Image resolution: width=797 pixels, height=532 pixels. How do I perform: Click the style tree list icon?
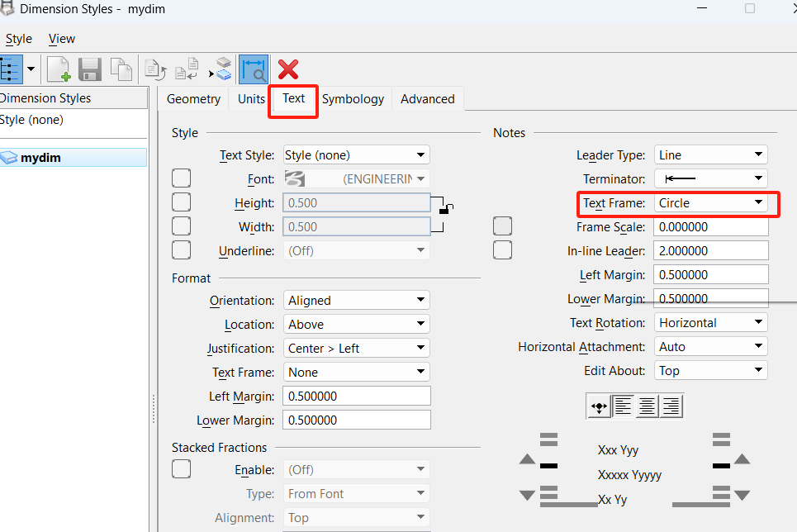(10, 69)
